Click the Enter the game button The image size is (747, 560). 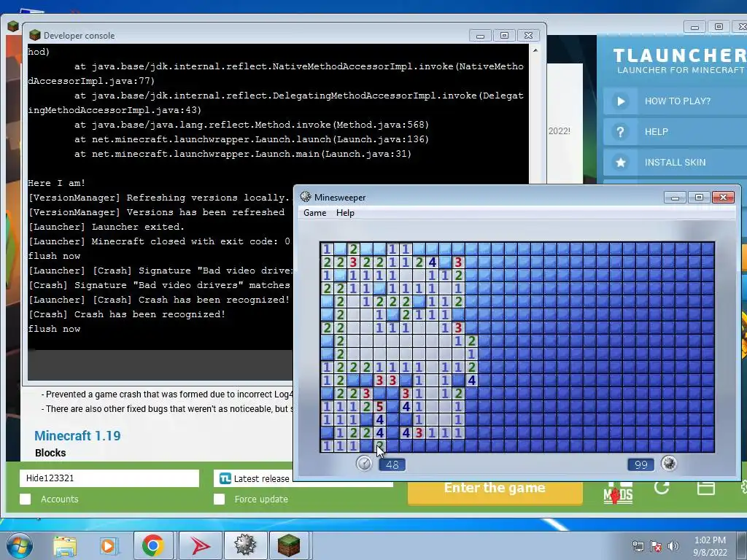[x=495, y=492]
